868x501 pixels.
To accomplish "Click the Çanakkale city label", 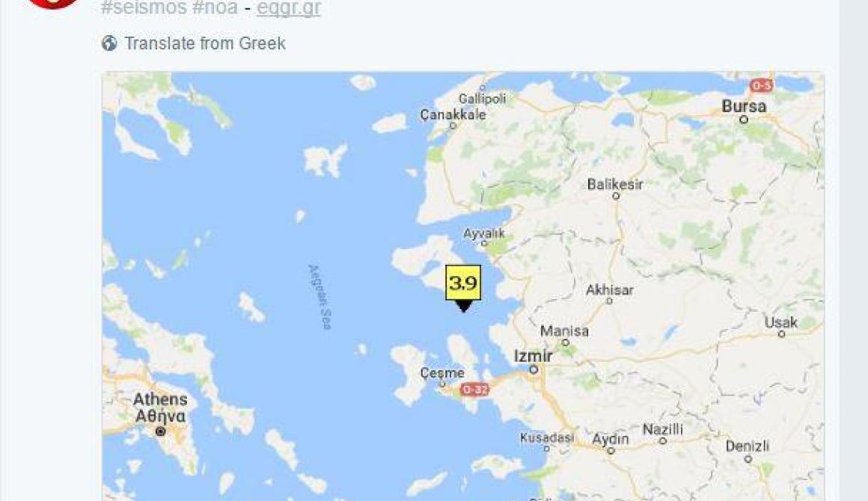I will pos(453,114).
